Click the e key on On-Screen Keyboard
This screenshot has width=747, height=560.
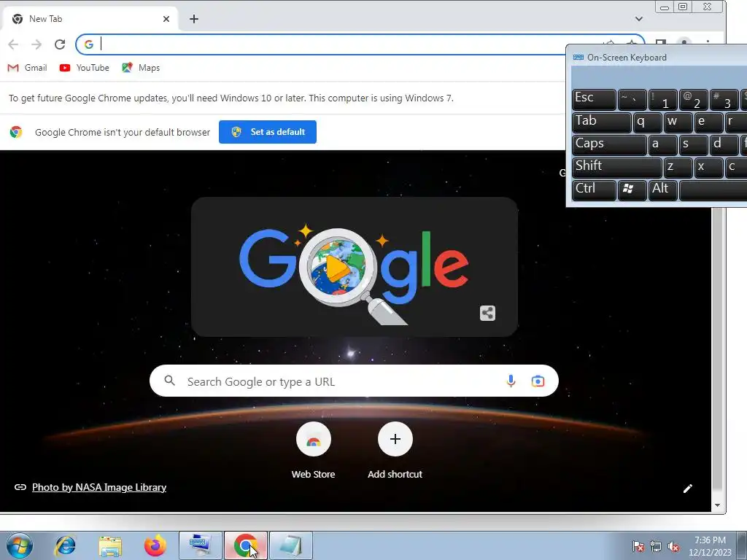click(x=708, y=122)
